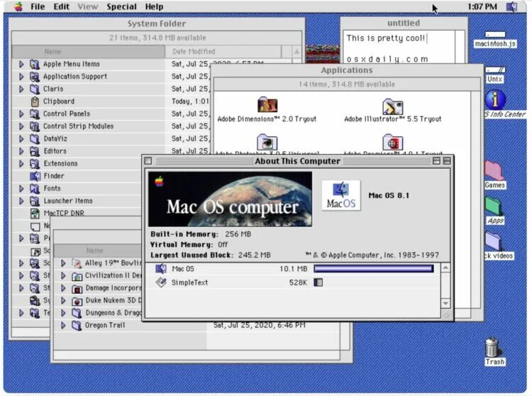Expand the Apple Menu Items folder

21,64
